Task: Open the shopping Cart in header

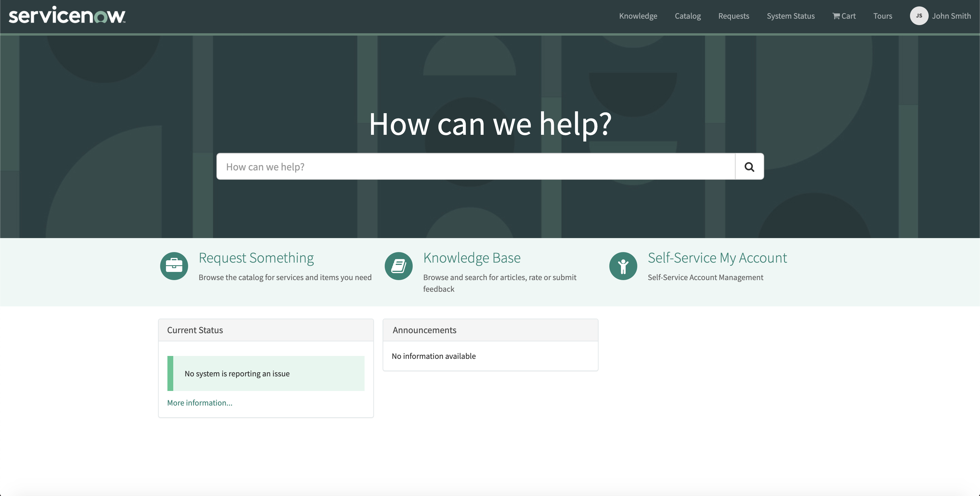Action: [844, 16]
